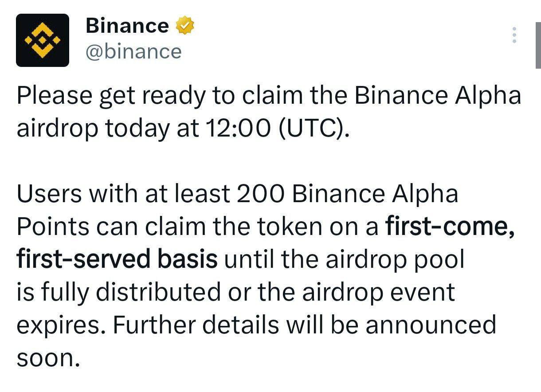541x392 pixels.
Task: Click the scrollbar thumb at right edge
Action: click(538, 45)
